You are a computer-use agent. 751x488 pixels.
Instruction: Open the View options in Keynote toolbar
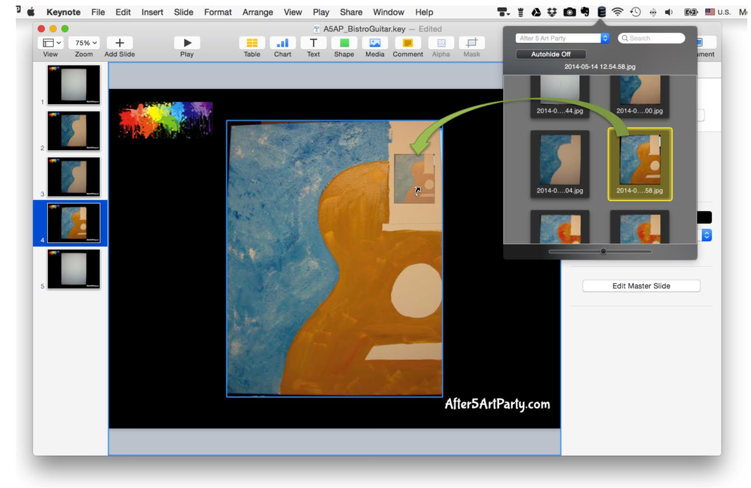(x=51, y=43)
